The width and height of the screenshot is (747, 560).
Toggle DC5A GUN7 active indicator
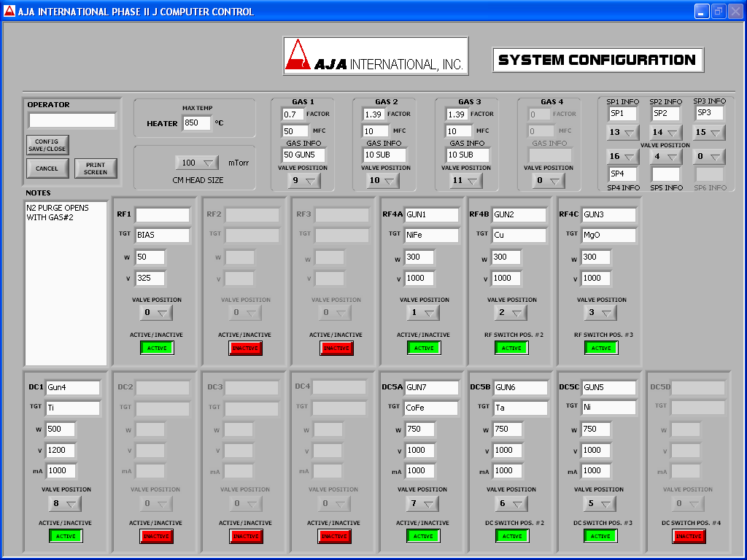[423, 536]
